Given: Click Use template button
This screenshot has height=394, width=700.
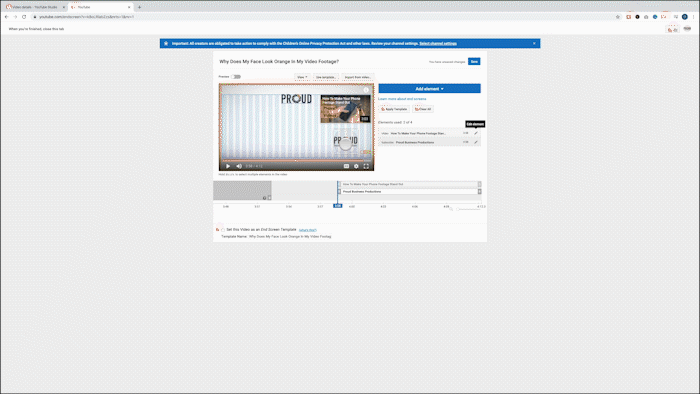Looking at the screenshot, I should point(326,77).
